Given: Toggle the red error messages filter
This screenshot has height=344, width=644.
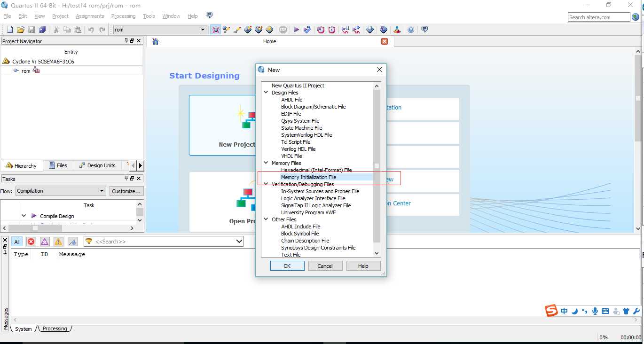Looking at the screenshot, I should [x=31, y=242].
